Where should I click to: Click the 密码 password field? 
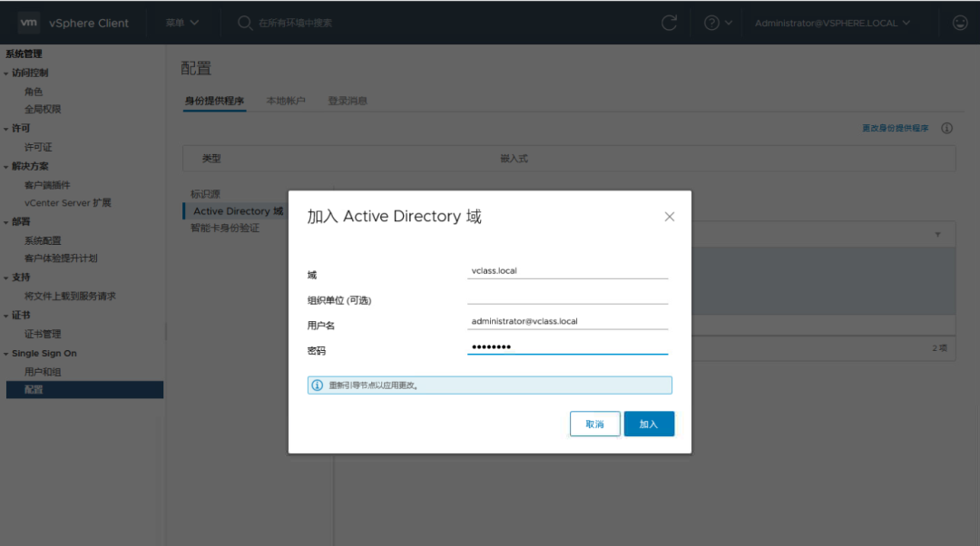click(x=567, y=346)
